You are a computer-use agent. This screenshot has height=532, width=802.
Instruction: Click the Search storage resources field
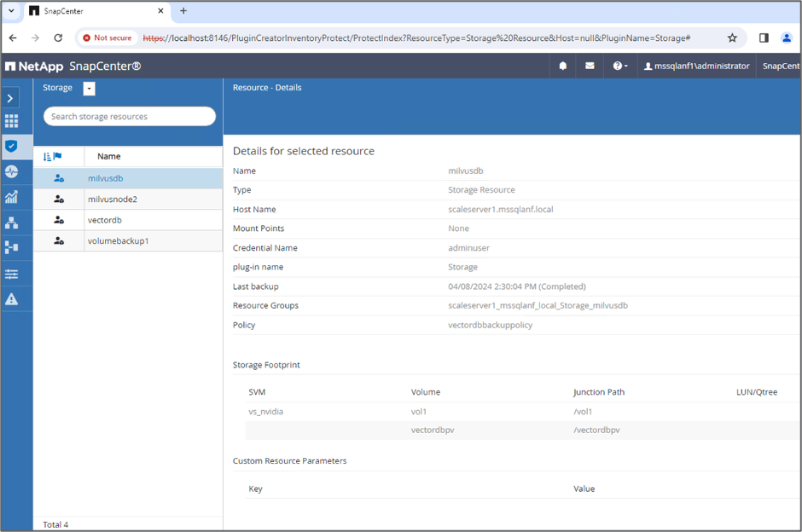click(129, 116)
